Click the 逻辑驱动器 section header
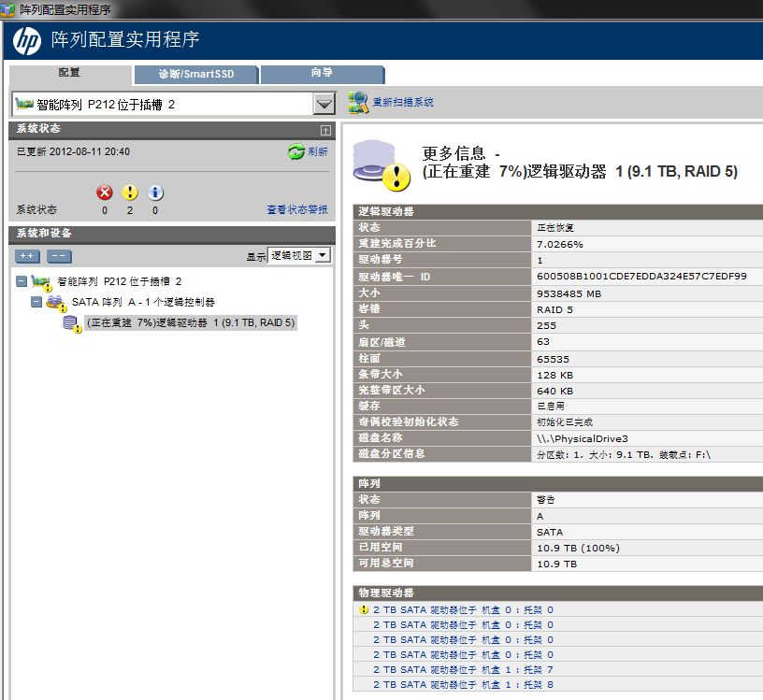 click(557, 211)
